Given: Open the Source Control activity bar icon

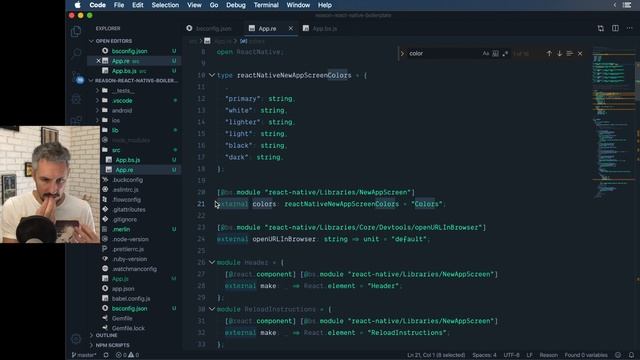Looking at the screenshot, I should click(x=76, y=77).
